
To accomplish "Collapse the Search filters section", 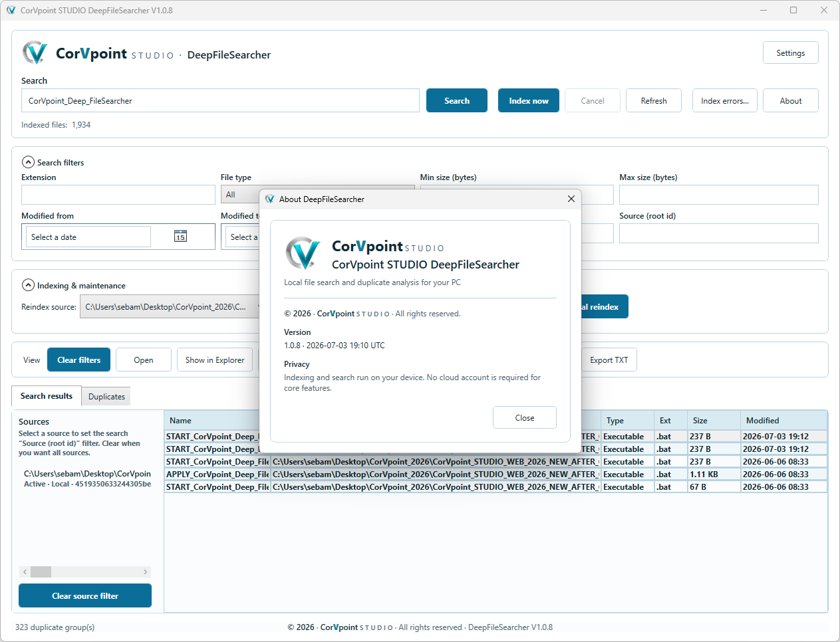I will (28, 162).
